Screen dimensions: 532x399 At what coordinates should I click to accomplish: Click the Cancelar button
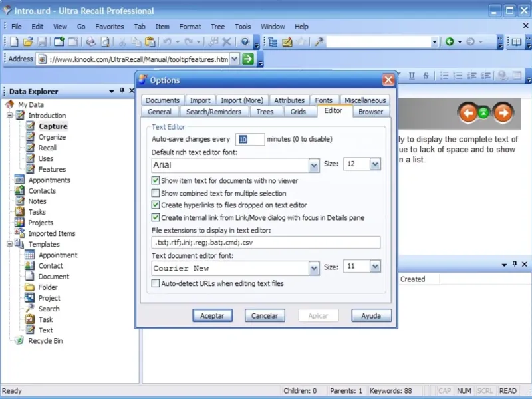(265, 315)
